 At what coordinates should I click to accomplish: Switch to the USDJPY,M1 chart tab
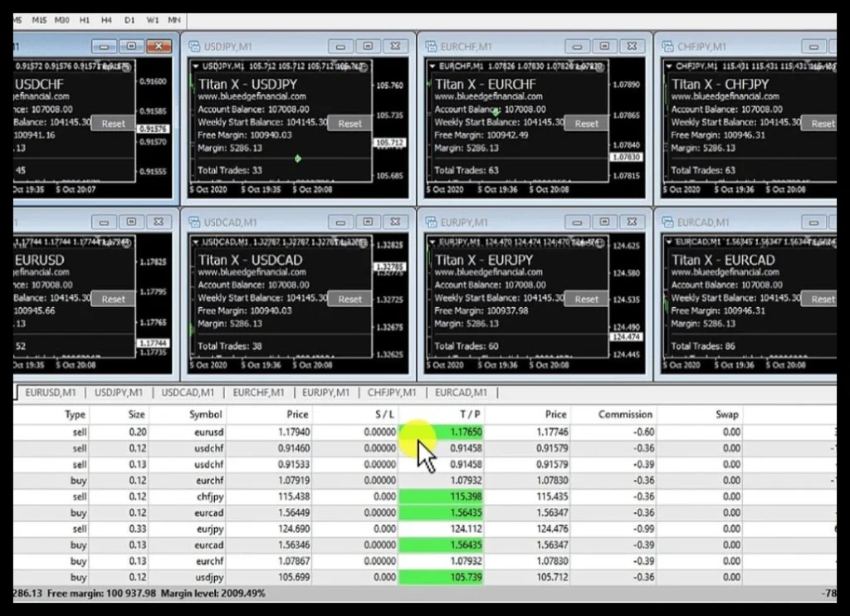[x=118, y=393]
